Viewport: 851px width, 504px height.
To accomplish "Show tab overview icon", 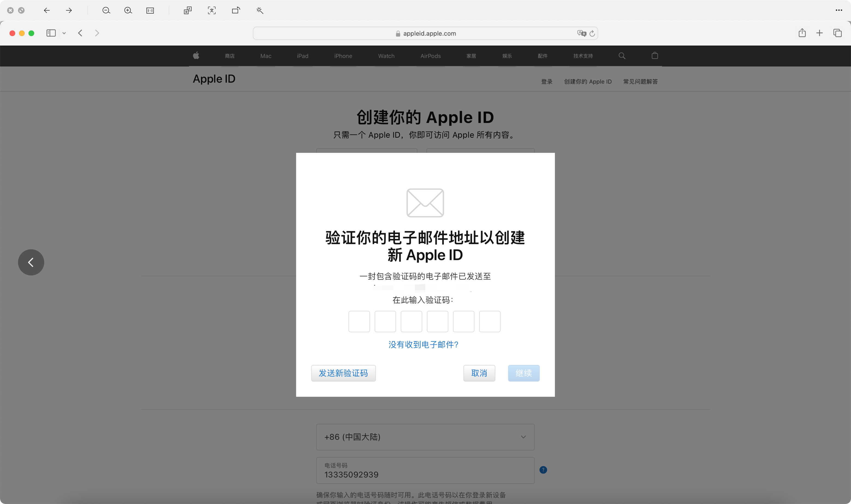I will 837,33.
